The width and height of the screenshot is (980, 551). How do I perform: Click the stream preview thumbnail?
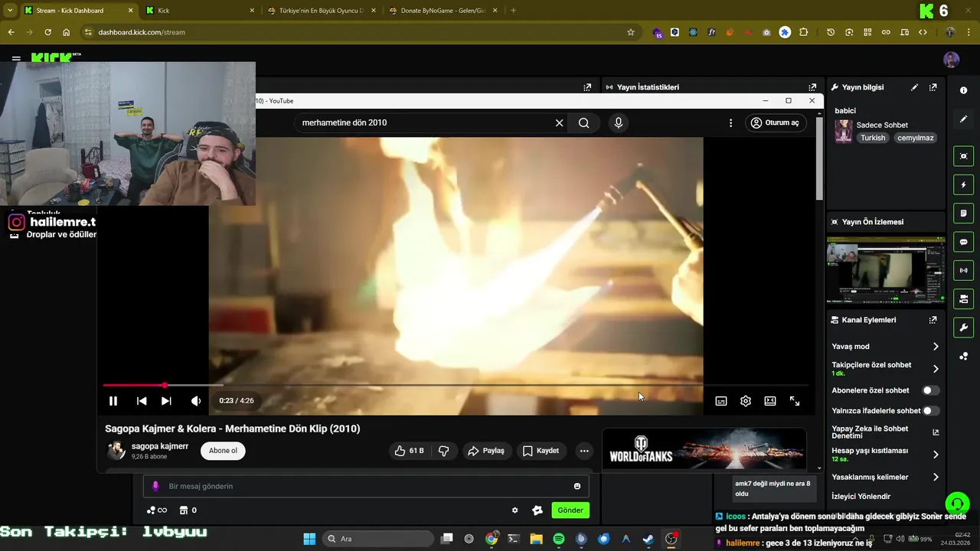[886, 270]
